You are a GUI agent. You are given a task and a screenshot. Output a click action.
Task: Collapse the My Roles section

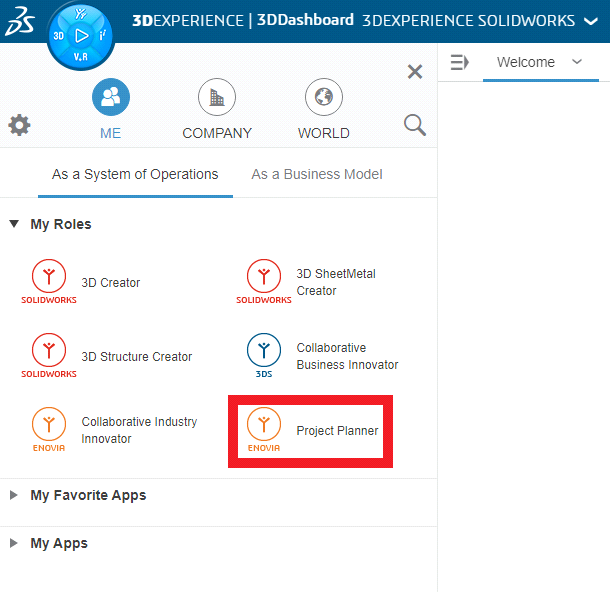coord(14,224)
